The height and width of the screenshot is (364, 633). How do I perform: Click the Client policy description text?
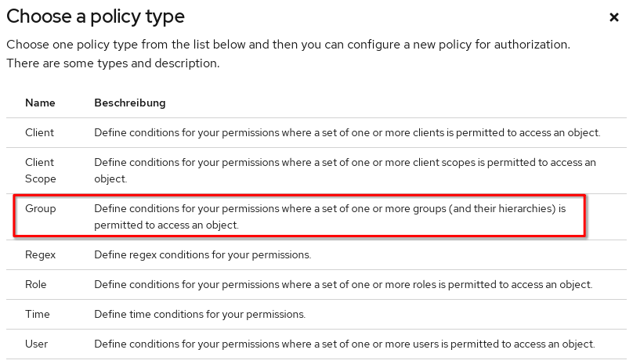point(347,132)
